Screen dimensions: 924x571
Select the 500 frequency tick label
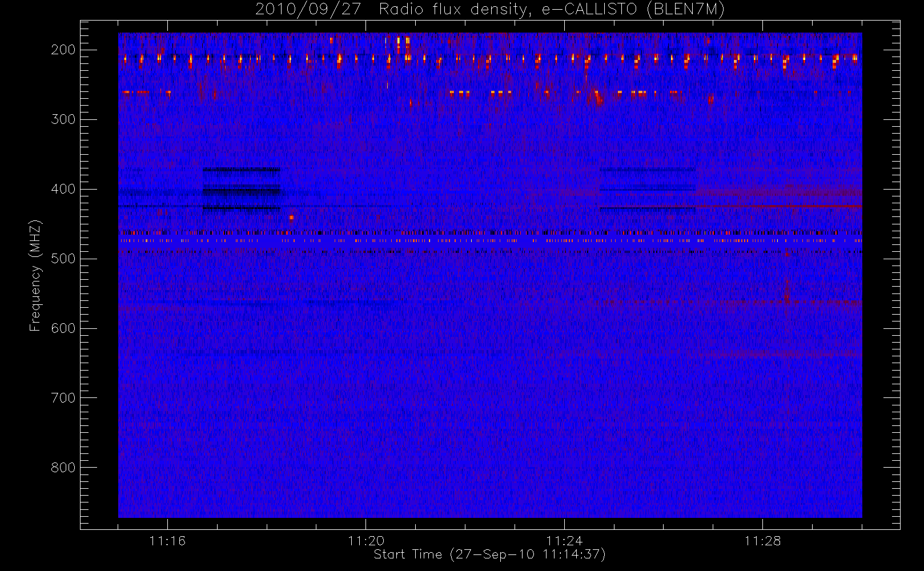63,259
